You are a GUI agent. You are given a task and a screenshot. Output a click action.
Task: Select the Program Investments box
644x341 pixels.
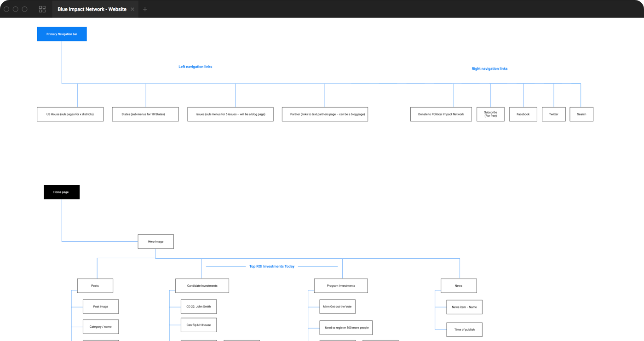tap(341, 286)
